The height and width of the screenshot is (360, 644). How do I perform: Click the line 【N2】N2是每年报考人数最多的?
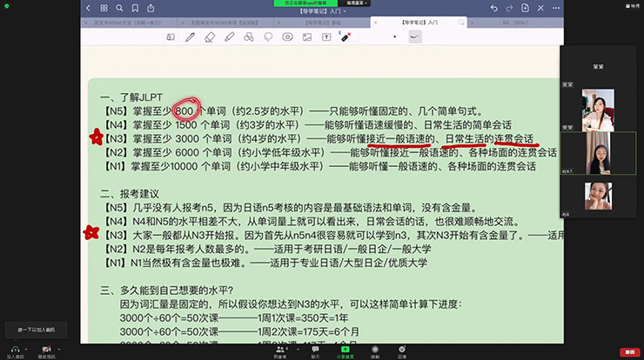[x=267, y=249]
